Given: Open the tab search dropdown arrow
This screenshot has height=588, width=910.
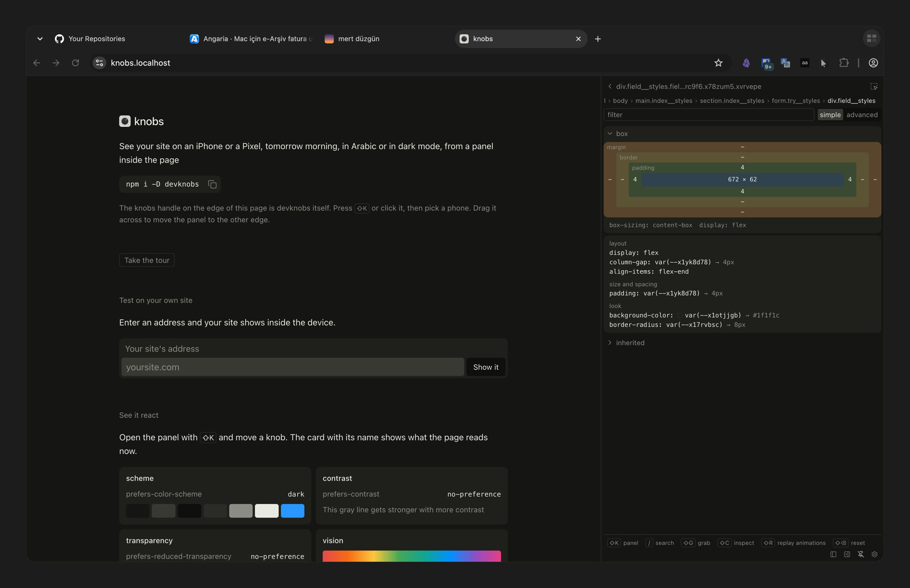Looking at the screenshot, I should 40,39.
